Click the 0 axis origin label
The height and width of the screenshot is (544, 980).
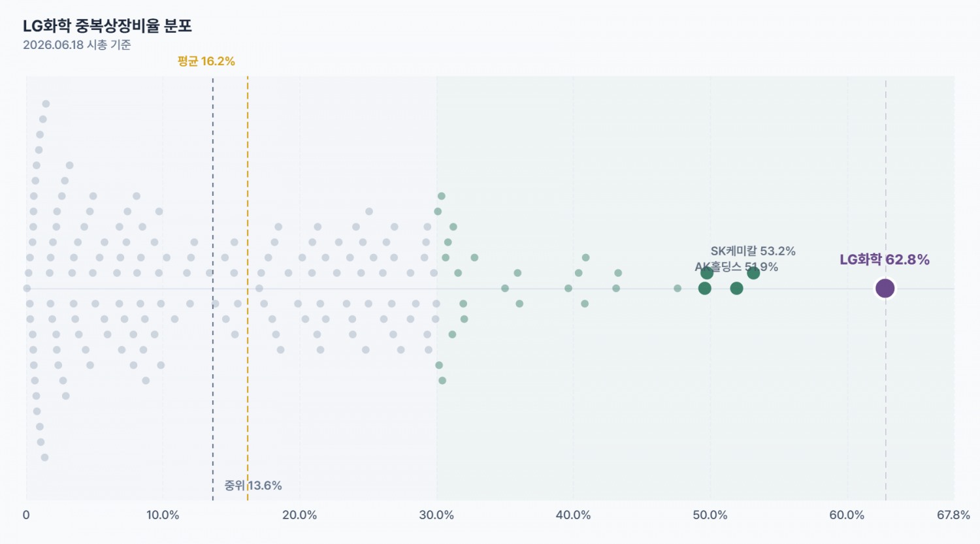[26, 515]
